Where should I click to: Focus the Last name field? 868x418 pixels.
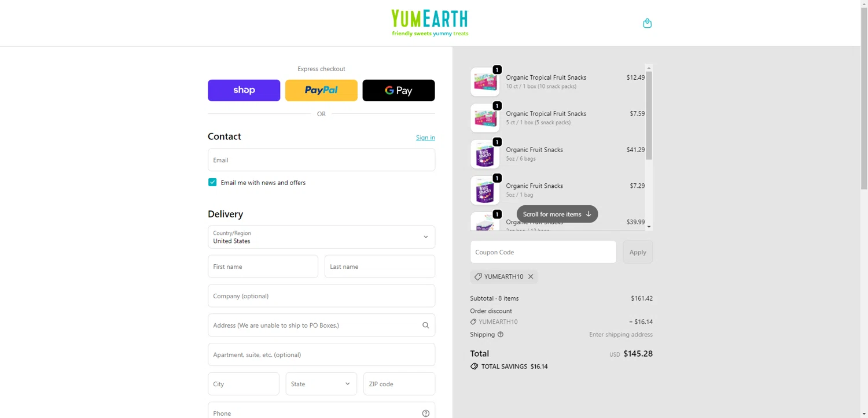(x=380, y=267)
